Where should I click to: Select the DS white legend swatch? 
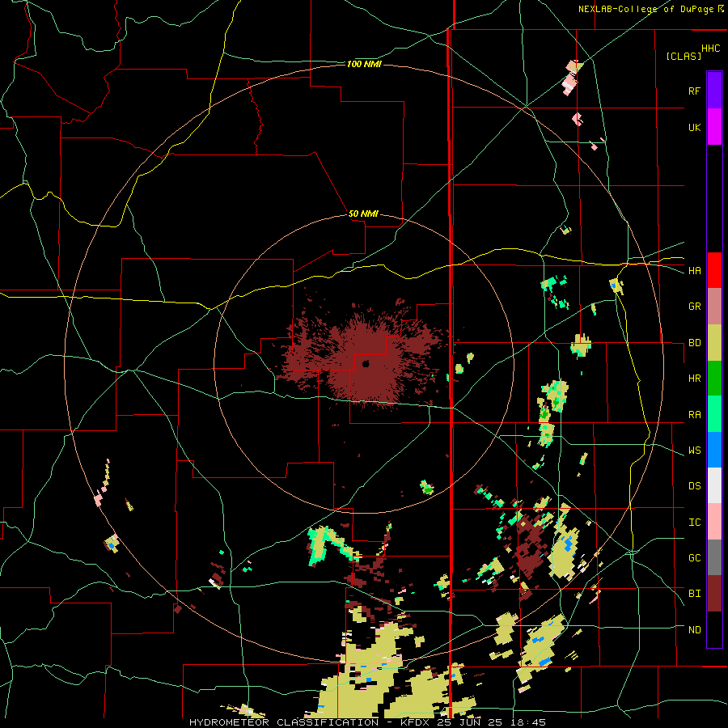(714, 485)
